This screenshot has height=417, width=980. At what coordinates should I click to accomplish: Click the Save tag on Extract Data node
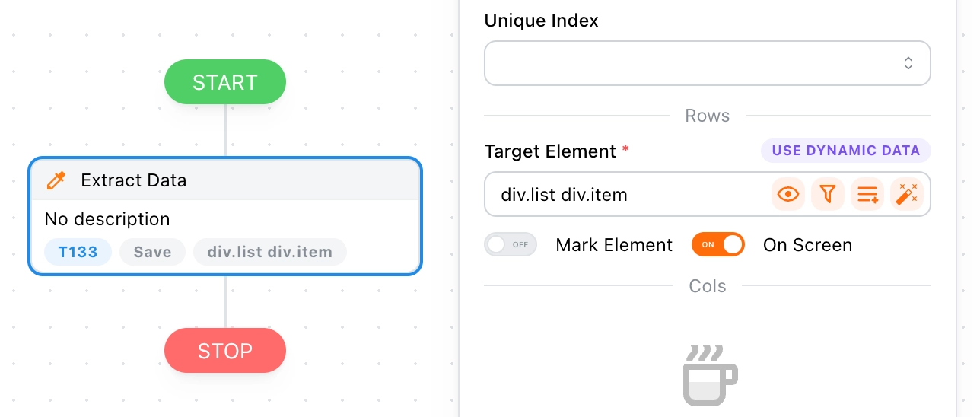pos(152,252)
